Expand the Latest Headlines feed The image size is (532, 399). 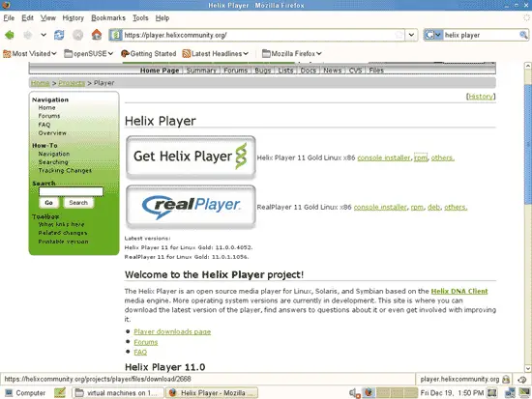pyautogui.click(x=216, y=53)
